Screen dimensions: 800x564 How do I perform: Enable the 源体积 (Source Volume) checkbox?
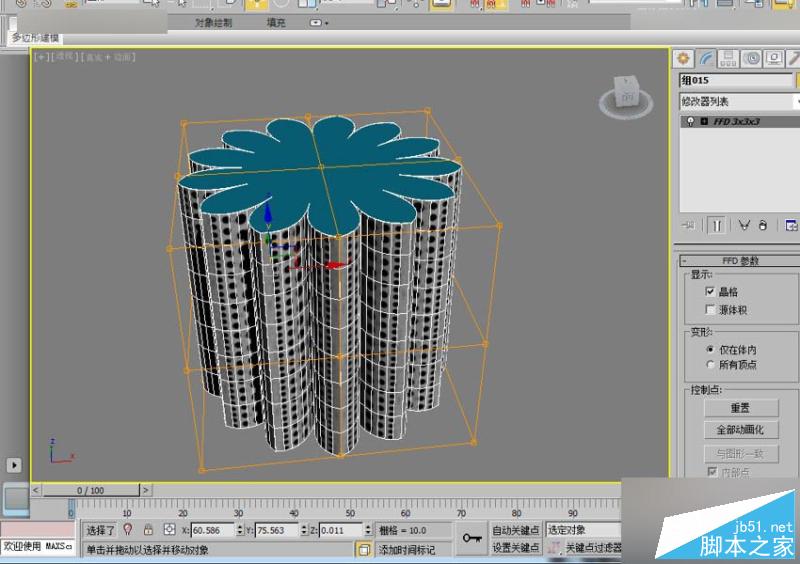click(x=710, y=310)
